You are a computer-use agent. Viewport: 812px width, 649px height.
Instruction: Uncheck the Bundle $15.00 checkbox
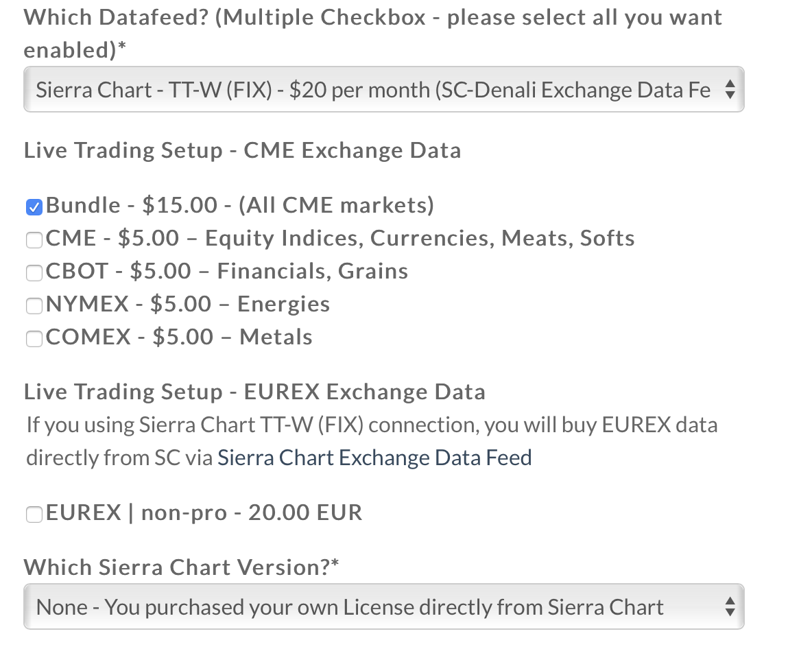click(34, 206)
